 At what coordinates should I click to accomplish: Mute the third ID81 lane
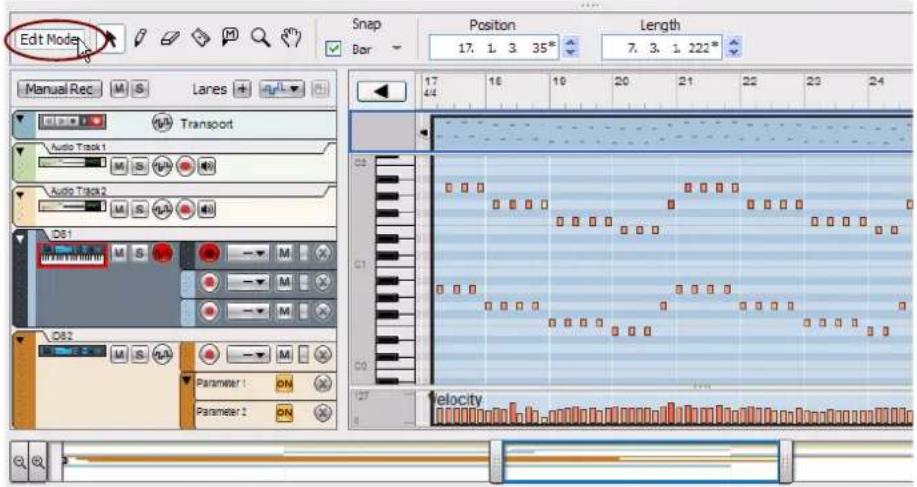coord(284,311)
